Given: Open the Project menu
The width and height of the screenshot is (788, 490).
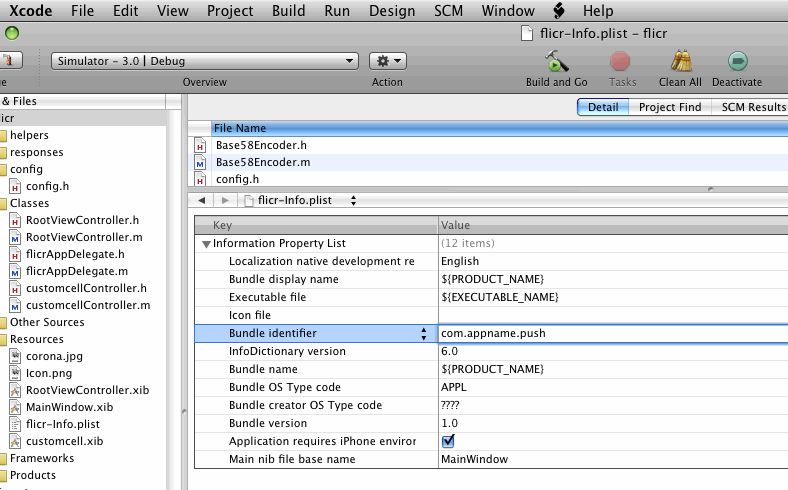Looking at the screenshot, I should [230, 11].
